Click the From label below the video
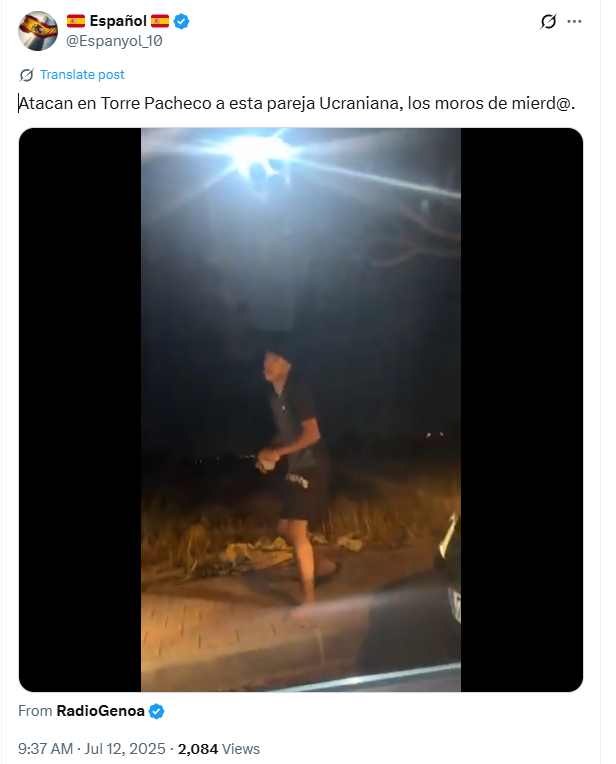The height and width of the screenshot is (764, 616). point(35,711)
